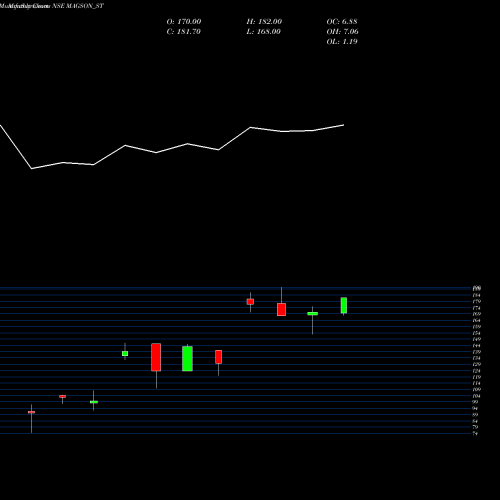Select the large green candle spanning 124 to 142
Viewport: 500px width, 500px height.
point(187,359)
